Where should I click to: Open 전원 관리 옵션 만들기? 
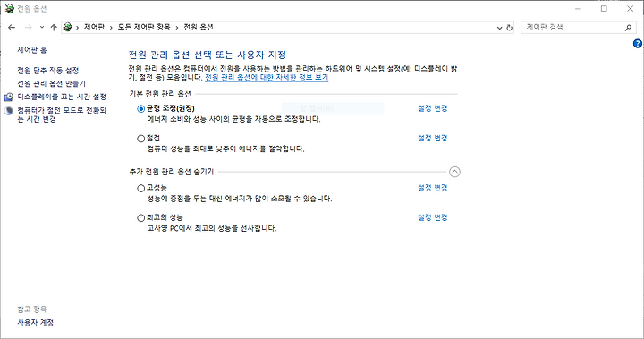(x=51, y=83)
